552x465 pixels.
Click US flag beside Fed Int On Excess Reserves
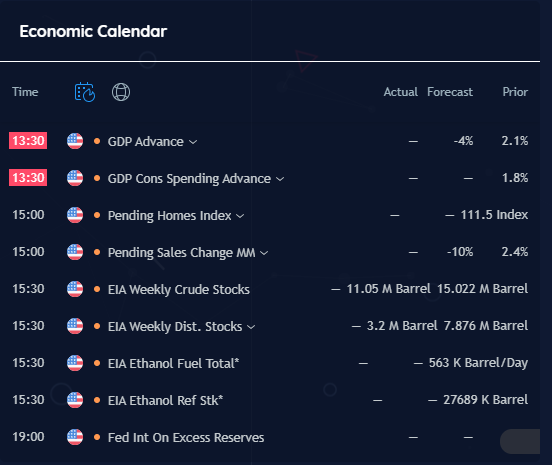75,437
